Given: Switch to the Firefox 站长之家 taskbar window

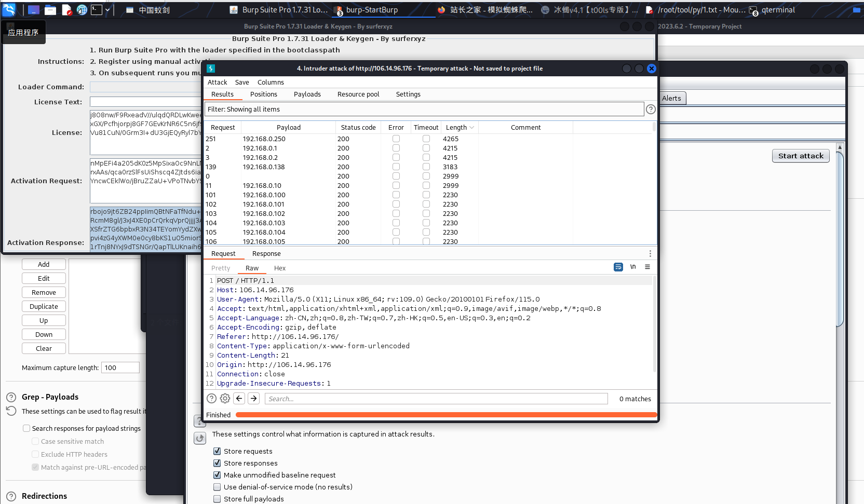Looking at the screenshot, I should click(485, 10).
